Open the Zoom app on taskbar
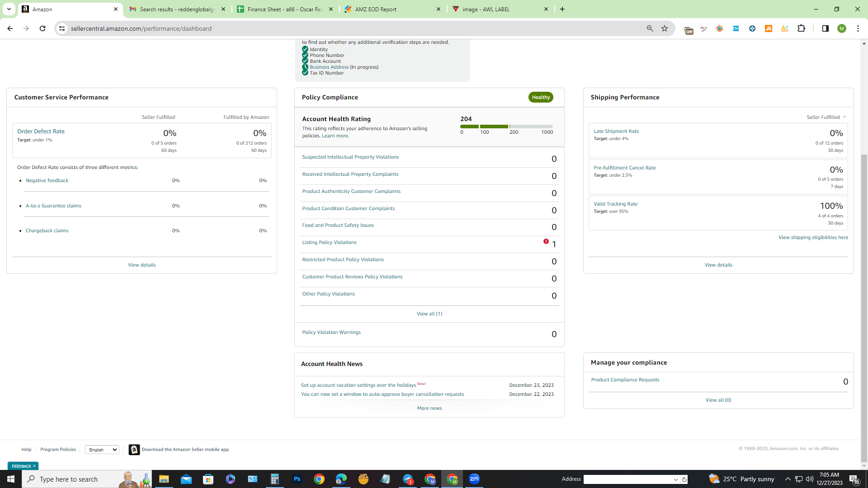Viewport: 868px width, 488px height. point(474,479)
